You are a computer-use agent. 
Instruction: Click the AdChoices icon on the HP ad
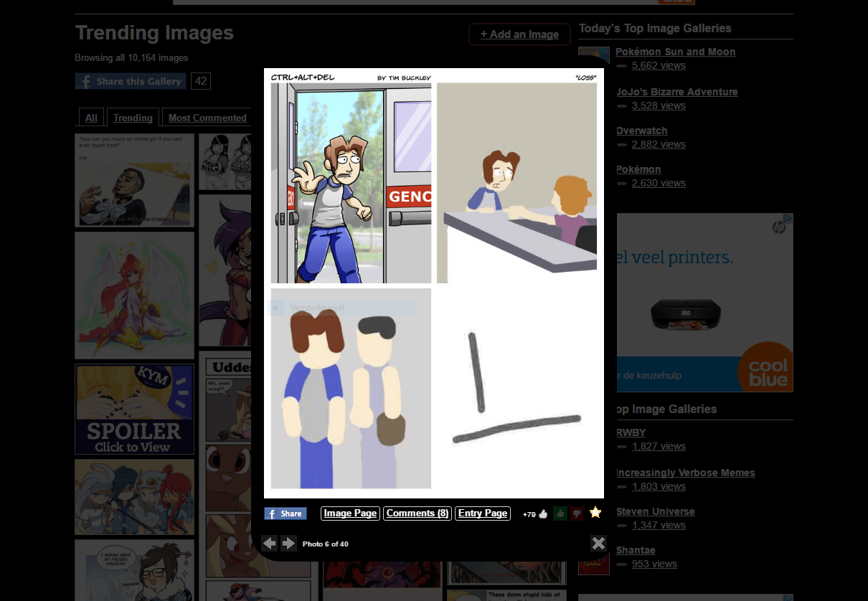coord(787,218)
